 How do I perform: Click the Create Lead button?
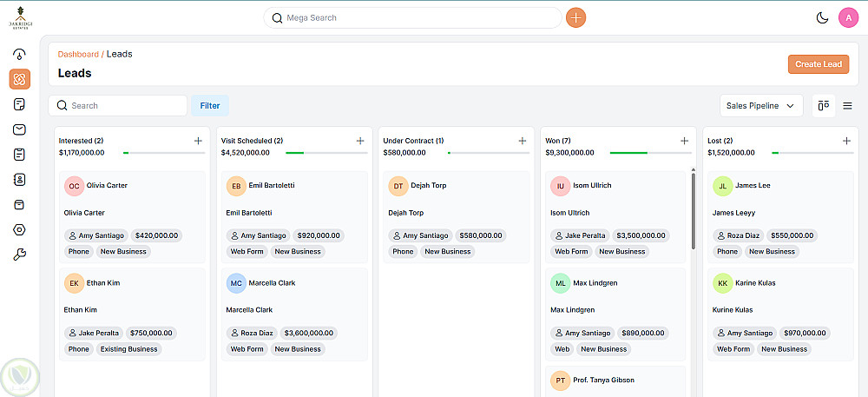[x=819, y=64]
